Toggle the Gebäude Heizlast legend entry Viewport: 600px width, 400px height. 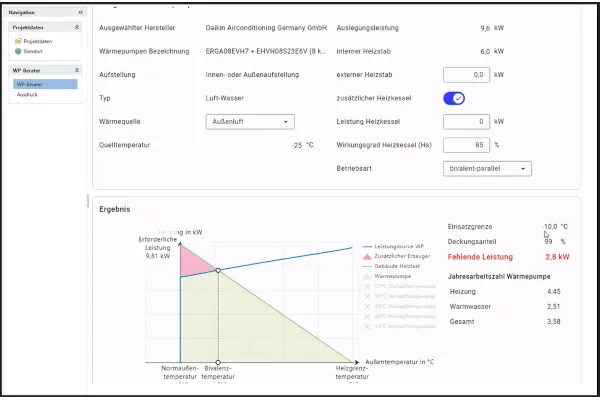(391, 266)
